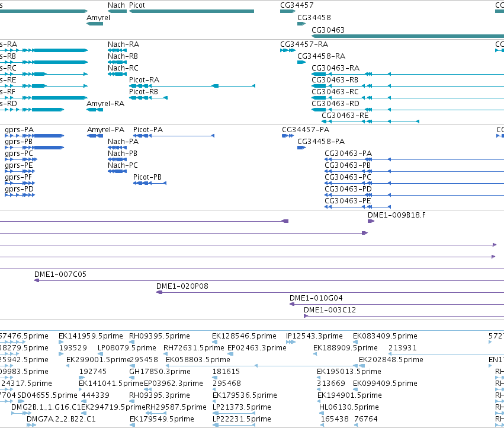Click the RH72631.5prime EST
The image size is (504, 428).
click(166, 354)
